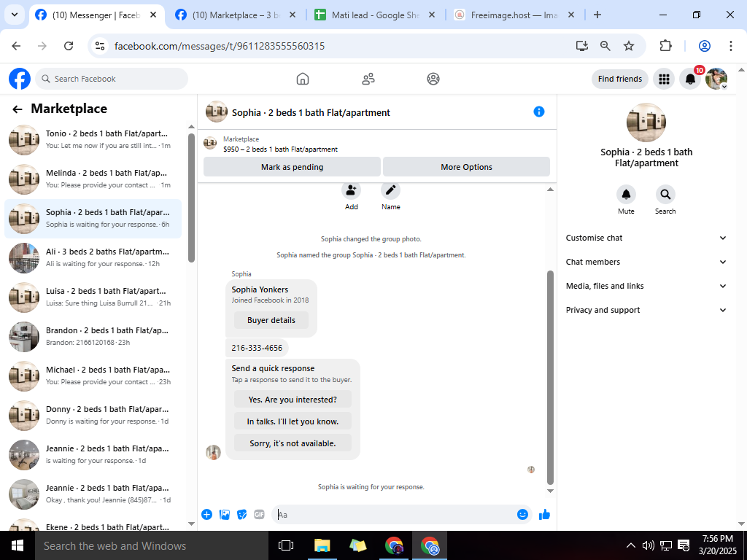Image resolution: width=747 pixels, height=560 pixels.
Task: View site information icon in address bar
Action: point(99,46)
